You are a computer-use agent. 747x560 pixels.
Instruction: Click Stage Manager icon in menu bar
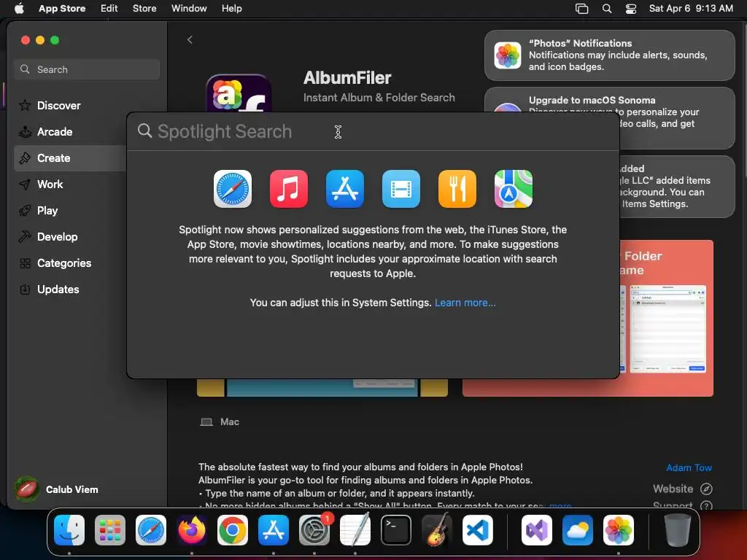[581, 9]
